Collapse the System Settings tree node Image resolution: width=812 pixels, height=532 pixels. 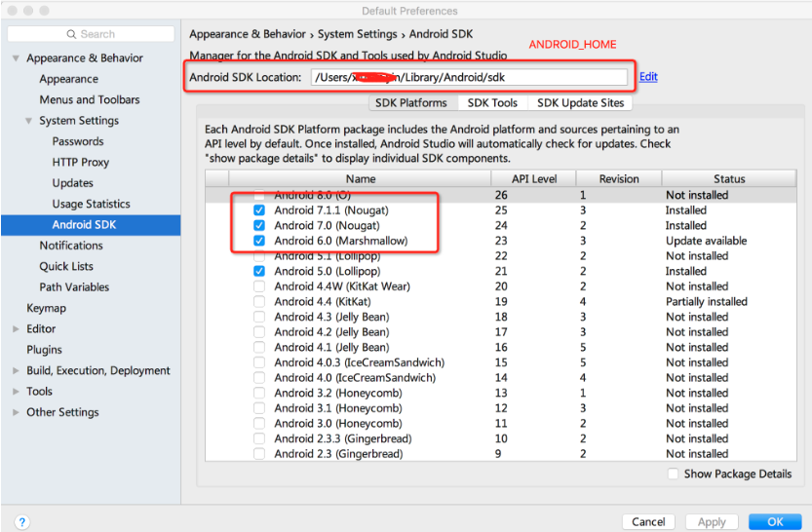28,121
